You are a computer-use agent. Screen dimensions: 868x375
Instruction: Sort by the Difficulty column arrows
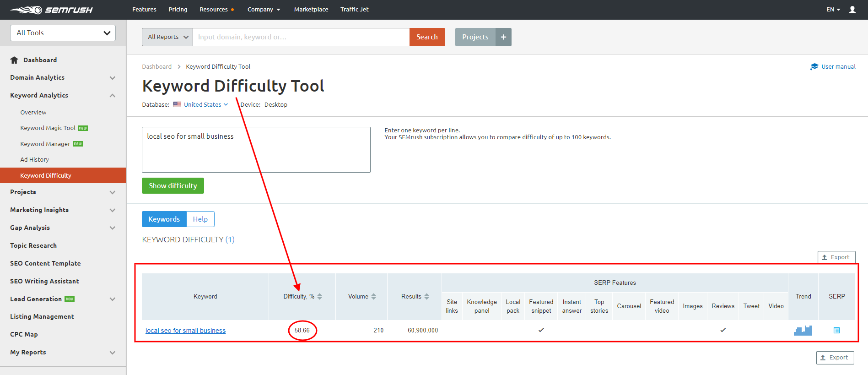pos(319,297)
